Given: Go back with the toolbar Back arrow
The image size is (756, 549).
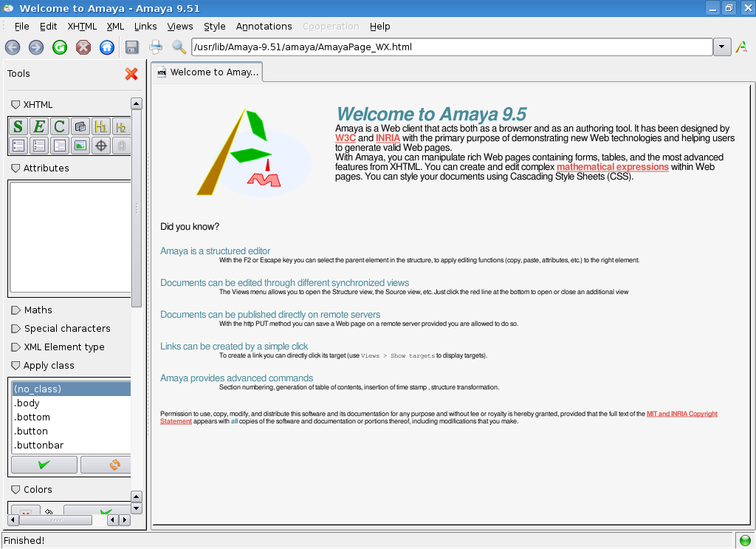Looking at the screenshot, I should coord(13,47).
